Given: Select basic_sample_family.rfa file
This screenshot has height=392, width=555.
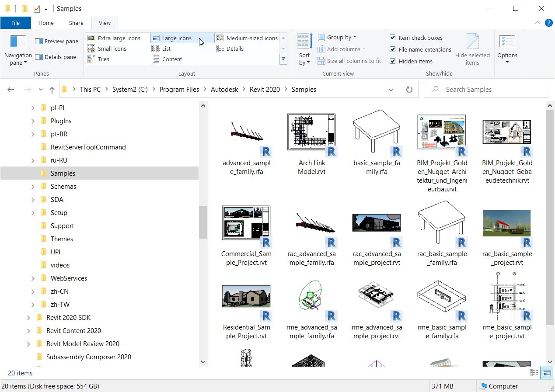Looking at the screenshot, I should (377, 142).
